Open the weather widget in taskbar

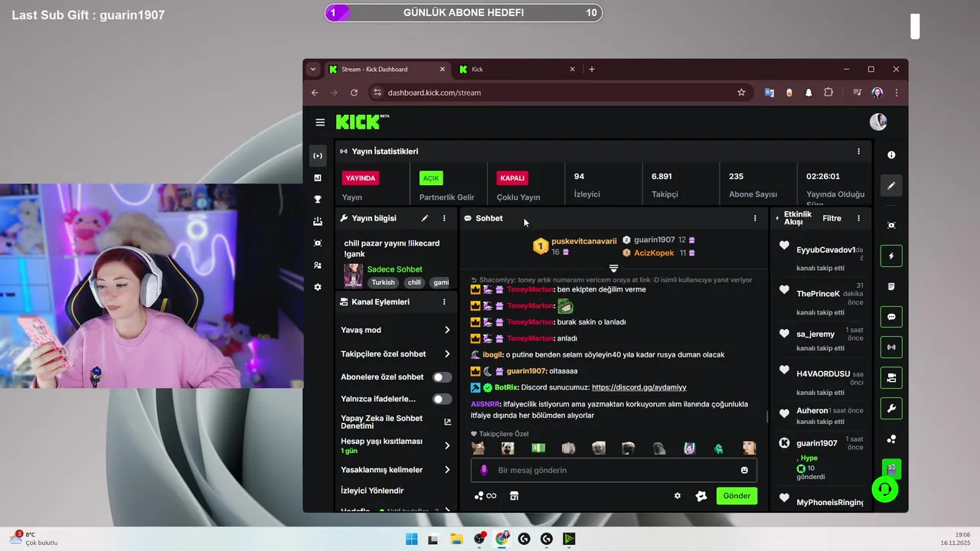click(34, 539)
